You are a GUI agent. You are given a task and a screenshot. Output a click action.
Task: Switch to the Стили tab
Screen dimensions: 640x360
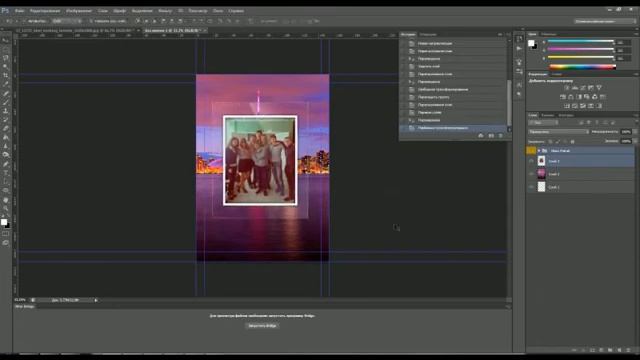[557, 74]
